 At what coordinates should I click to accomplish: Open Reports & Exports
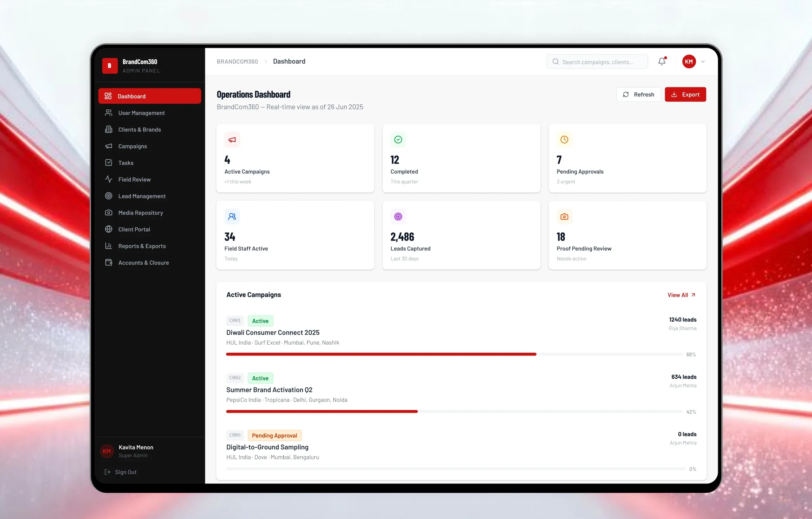tap(150, 246)
